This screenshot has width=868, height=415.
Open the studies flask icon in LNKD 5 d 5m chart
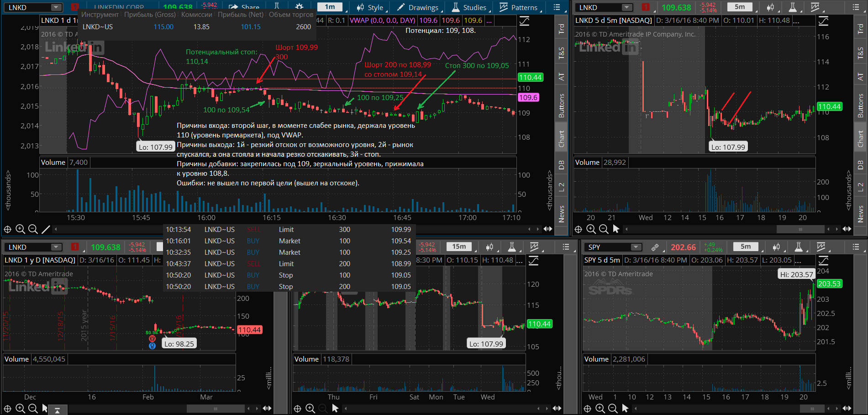[x=793, y=7]
